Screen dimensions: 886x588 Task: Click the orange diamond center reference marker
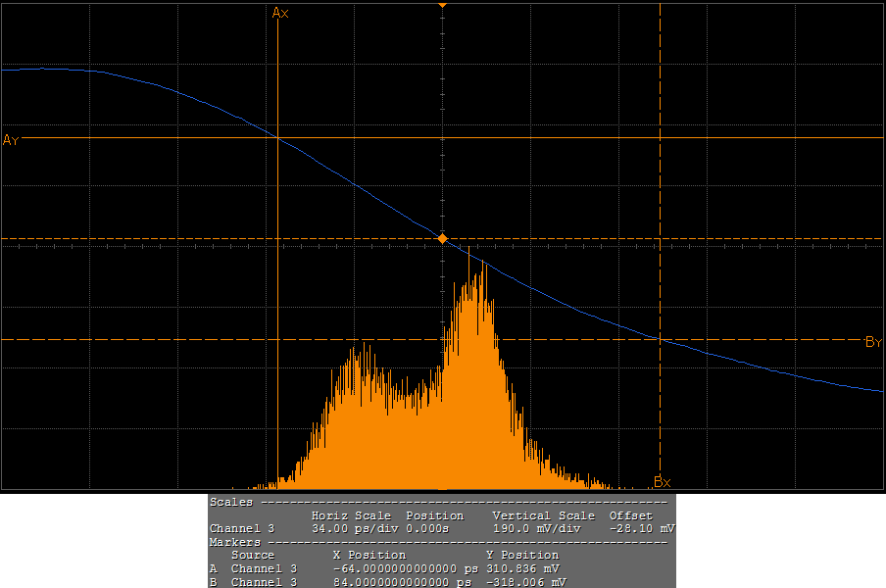[442, 239]
